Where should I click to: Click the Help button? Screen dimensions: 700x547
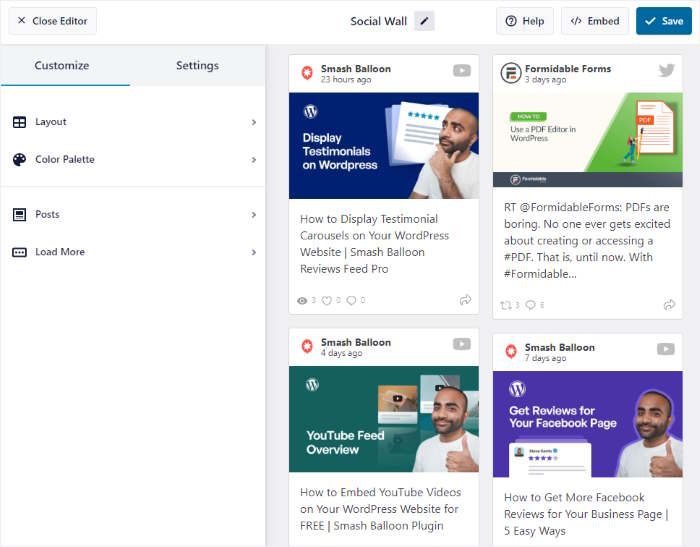click(525, 21)
